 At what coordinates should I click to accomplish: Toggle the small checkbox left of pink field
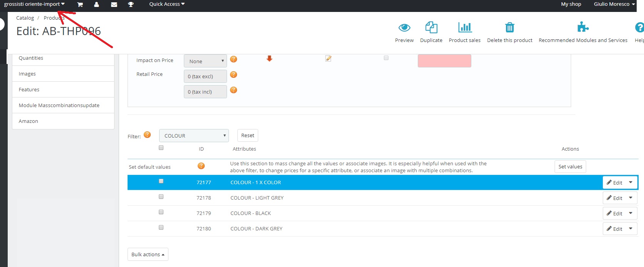pyautogui.click(x=386, y=58)
